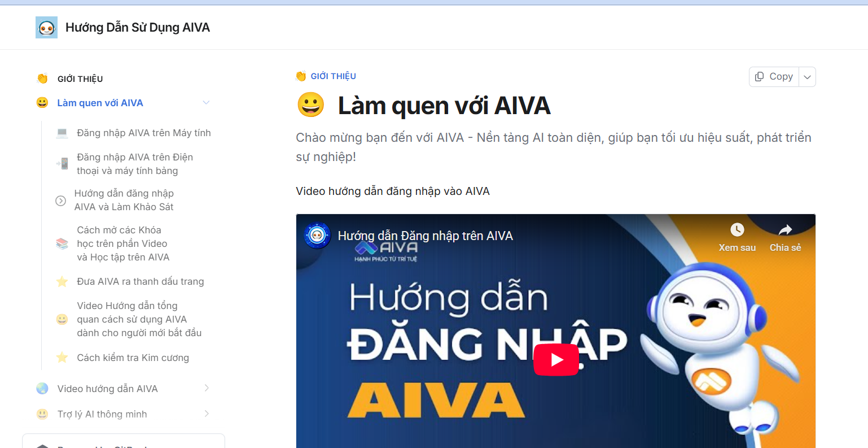The image size is (868, 448).
Task: Play the Hướng dẫn Đăng nhập video
Action: 556,359
